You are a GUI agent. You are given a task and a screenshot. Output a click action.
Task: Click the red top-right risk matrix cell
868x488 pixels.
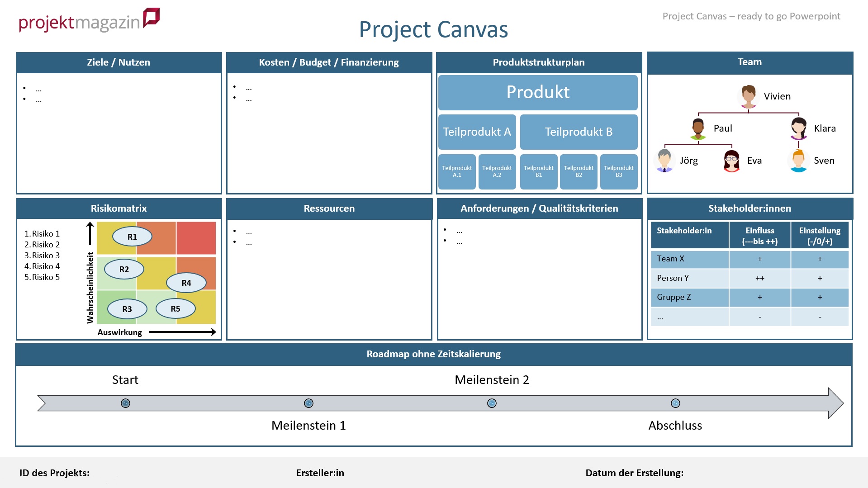coord(196,238)
